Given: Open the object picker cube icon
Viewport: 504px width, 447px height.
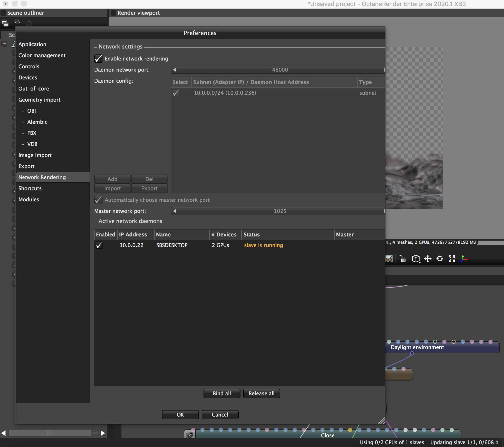Looking at the screenshot, I should coord(416,259).
